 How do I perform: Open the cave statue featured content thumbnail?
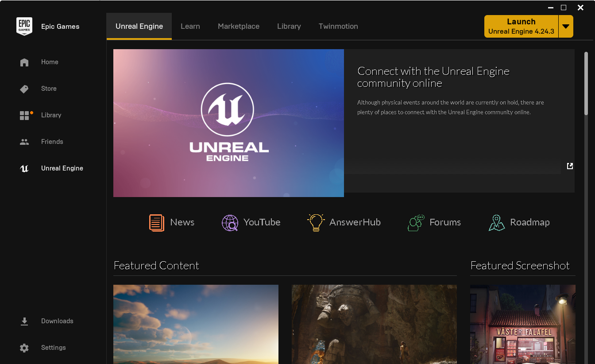(x=374, y=324)
